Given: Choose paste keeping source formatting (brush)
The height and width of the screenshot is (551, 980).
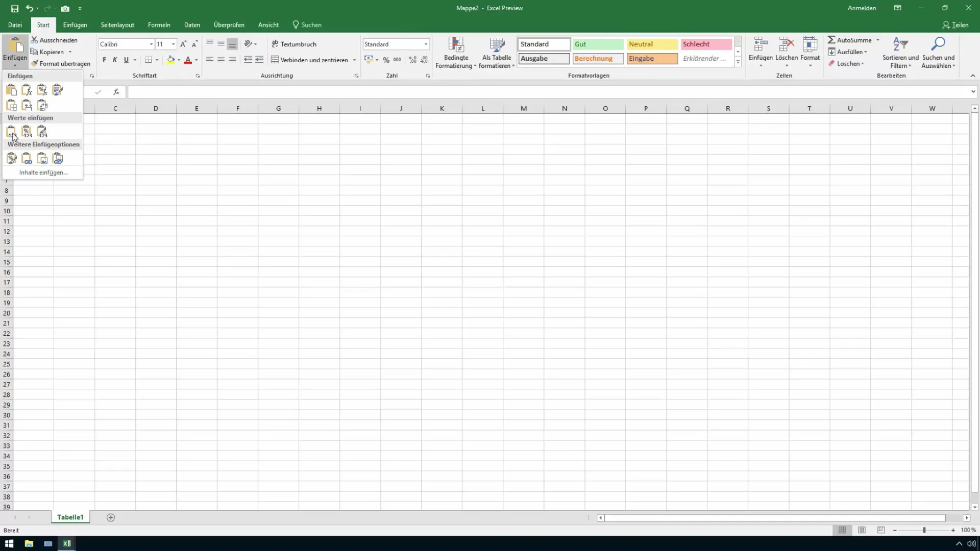Looking at the screenshot, I should pyautogui.click(x=58, y=90).
